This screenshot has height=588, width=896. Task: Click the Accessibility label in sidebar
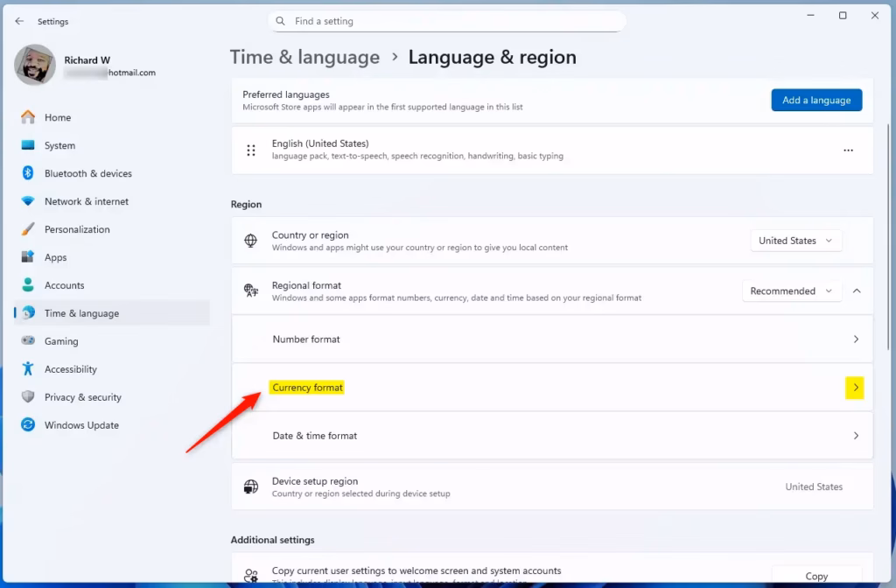[71, 369]
